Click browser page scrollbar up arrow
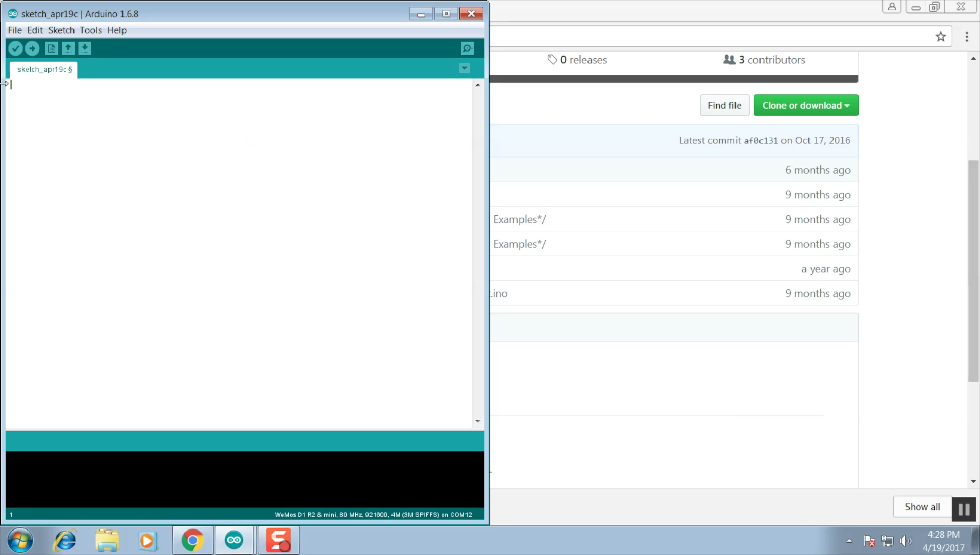Viewport: 980px width, 555px height. pos(973,59)
